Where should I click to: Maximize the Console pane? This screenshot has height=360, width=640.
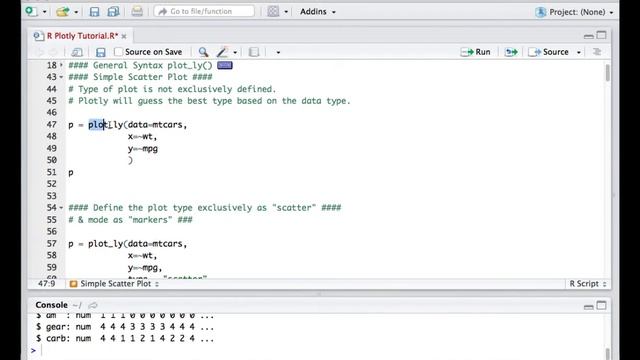601,305
